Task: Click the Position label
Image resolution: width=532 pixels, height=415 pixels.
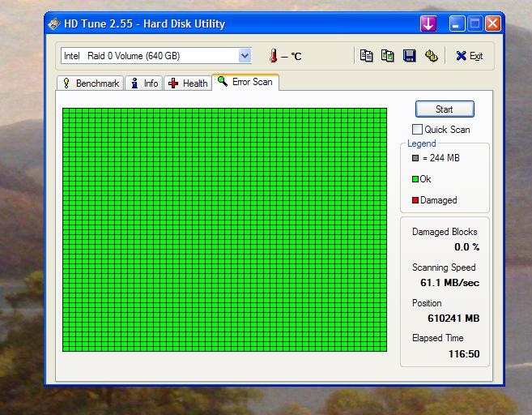Action: [x=427, y=303]
